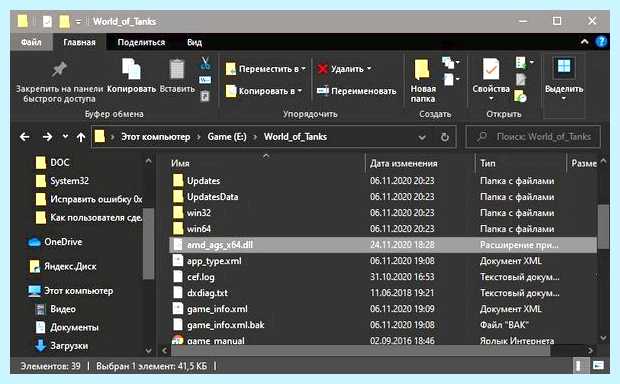Expand the Удалить dropdown arrow
This screenshot has height=384, width=620.
click(x=369, y=69)
